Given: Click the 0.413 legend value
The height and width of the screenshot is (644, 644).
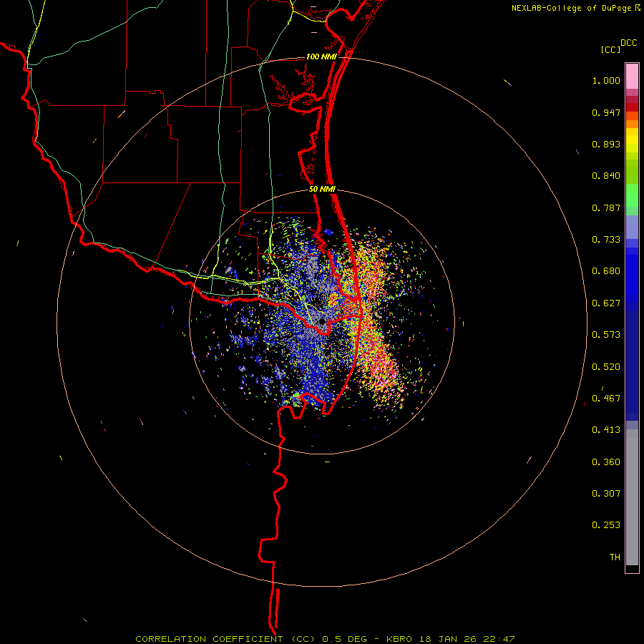Looking at the screenshot, I should coord(606,430).
